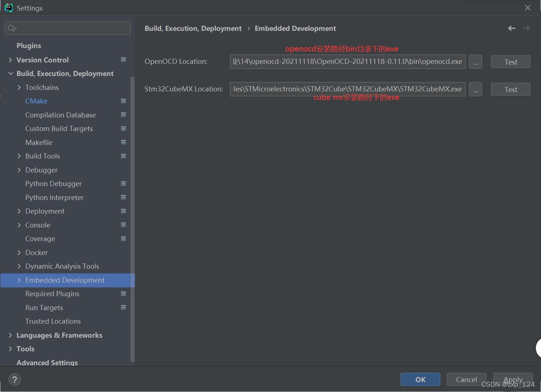This screenshot has width=541, height=392.
Task: Click project-level icon beside Run Targets
Action: (124, 307)
